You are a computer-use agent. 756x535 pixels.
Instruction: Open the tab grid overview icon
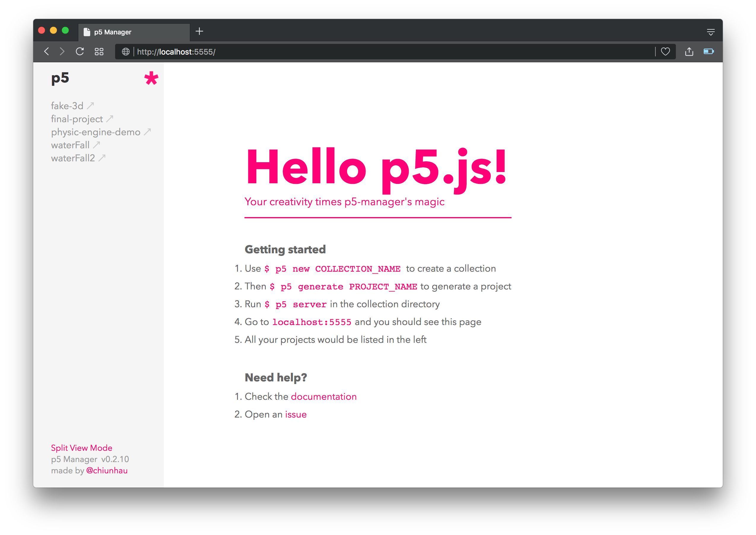(99, 52)
